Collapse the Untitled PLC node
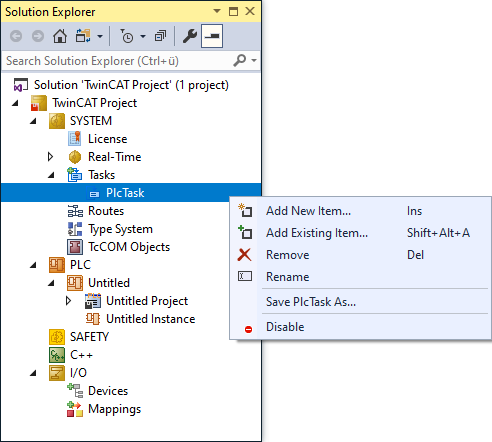Viewport: 492px width, 442px height. (51, 283)
